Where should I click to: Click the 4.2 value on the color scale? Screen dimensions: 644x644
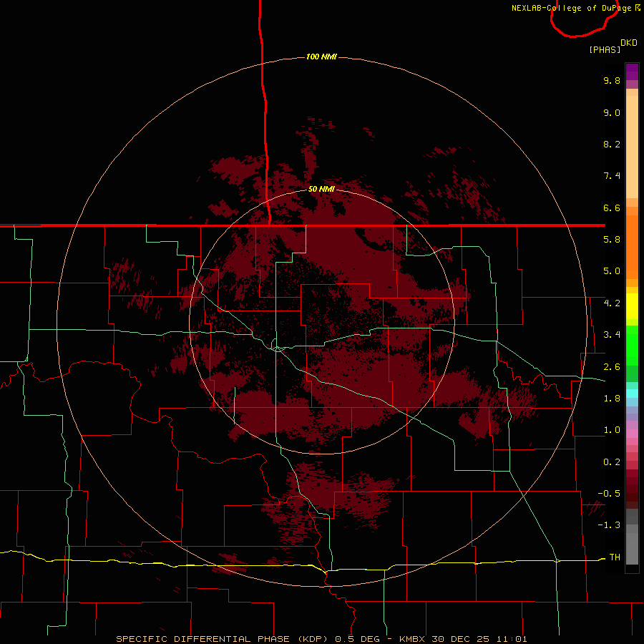(612, 303)
